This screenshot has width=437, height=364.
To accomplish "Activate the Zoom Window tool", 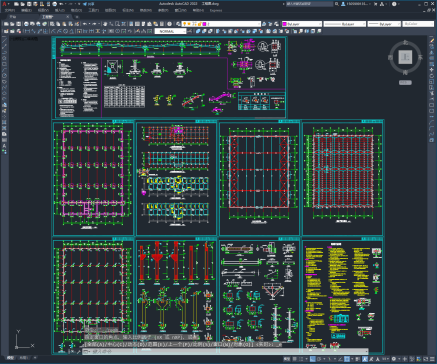I will [117, 24].
